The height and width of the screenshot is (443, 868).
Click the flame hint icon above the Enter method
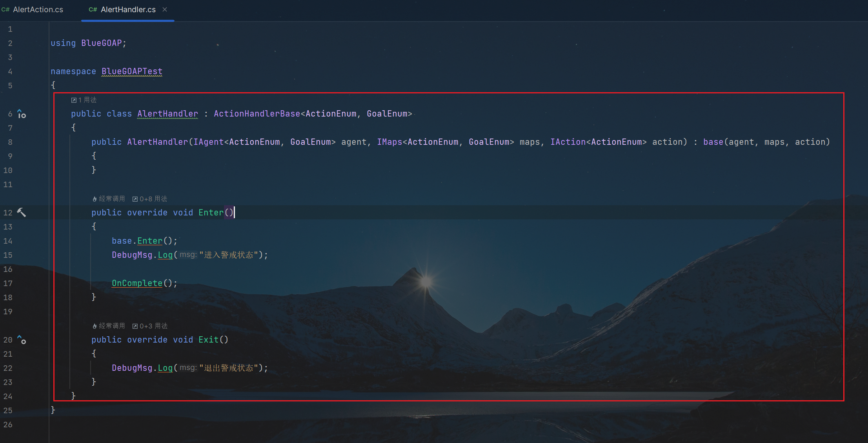95,199
